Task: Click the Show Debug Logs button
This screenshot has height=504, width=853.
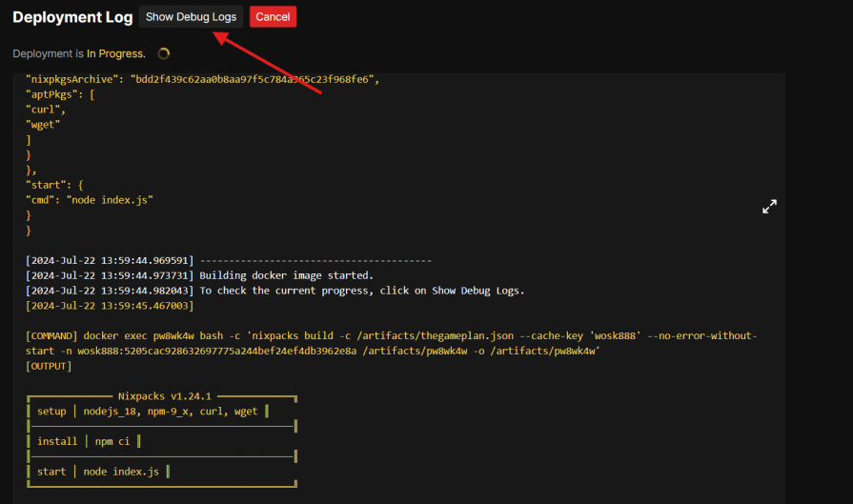Action: pos(191,17)
